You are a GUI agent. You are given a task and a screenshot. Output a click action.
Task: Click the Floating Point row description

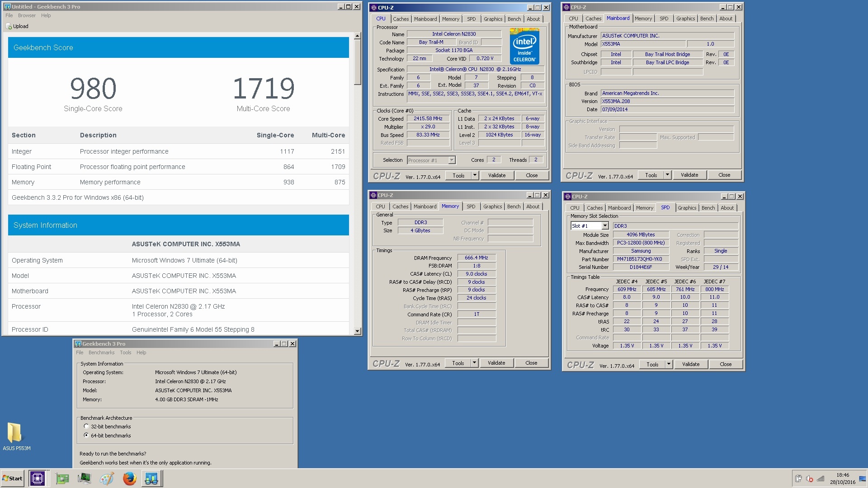(x=132, y=167)
